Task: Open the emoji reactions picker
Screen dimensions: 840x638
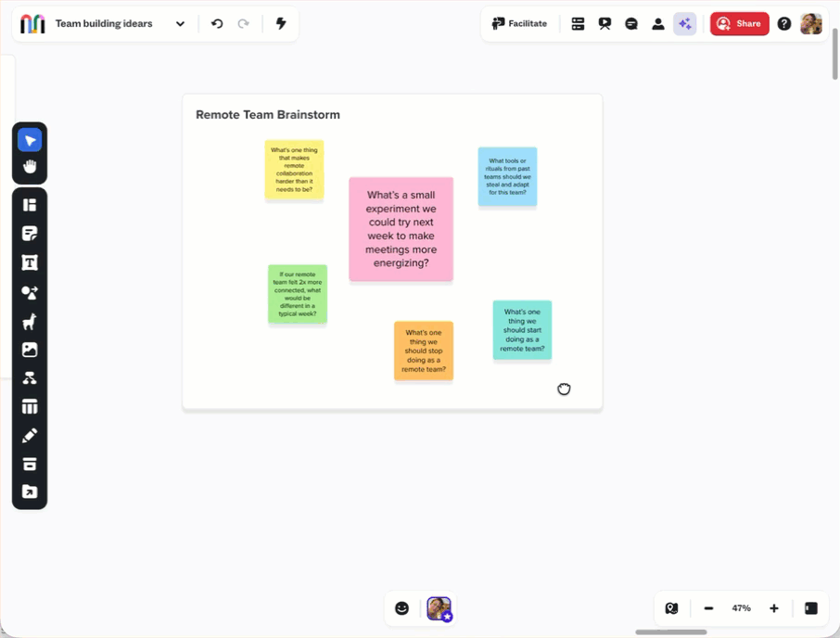Action: click(x=401, y=608)
